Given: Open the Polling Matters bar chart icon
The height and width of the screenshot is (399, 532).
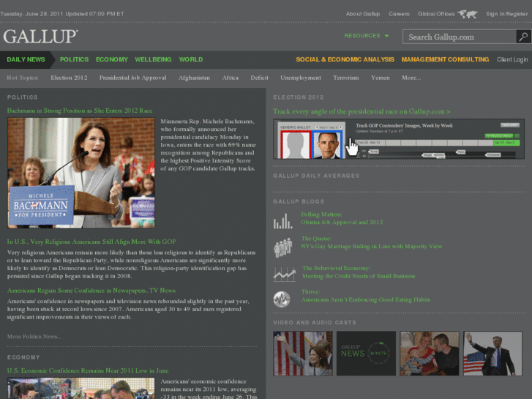Looking at the screenshot, I should point(282,220).
